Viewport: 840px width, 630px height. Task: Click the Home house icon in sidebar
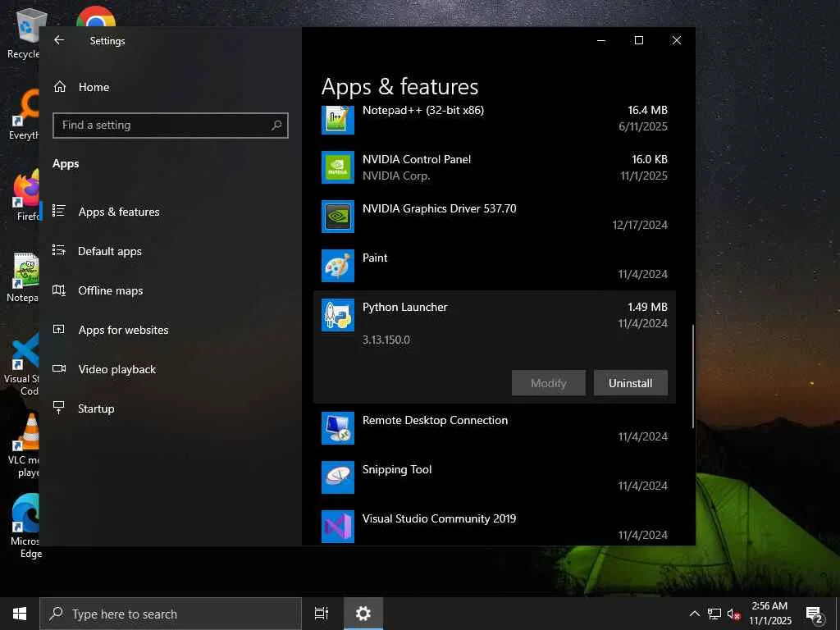point(59,87)
